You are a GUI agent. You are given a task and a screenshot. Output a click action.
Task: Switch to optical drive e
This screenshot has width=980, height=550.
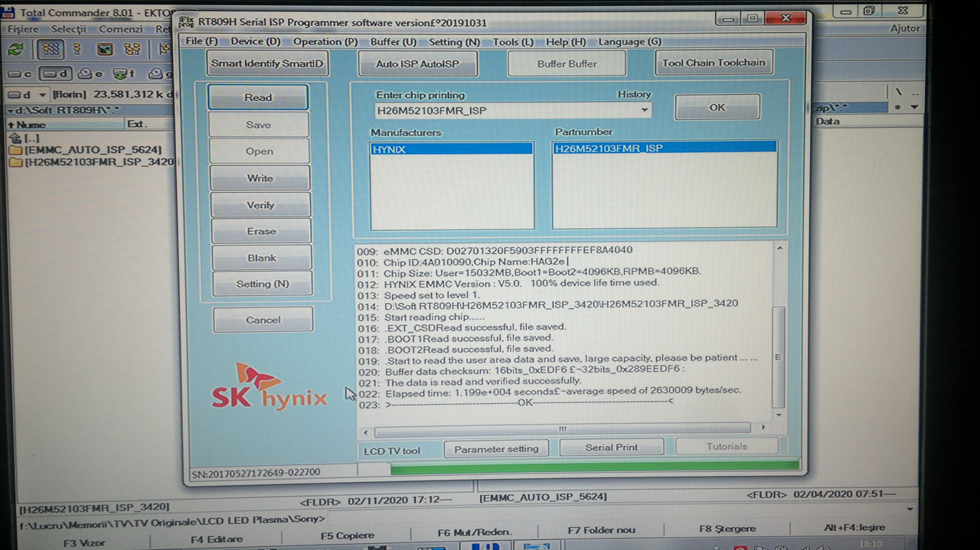pyautogui.click(x=91, y=74)
